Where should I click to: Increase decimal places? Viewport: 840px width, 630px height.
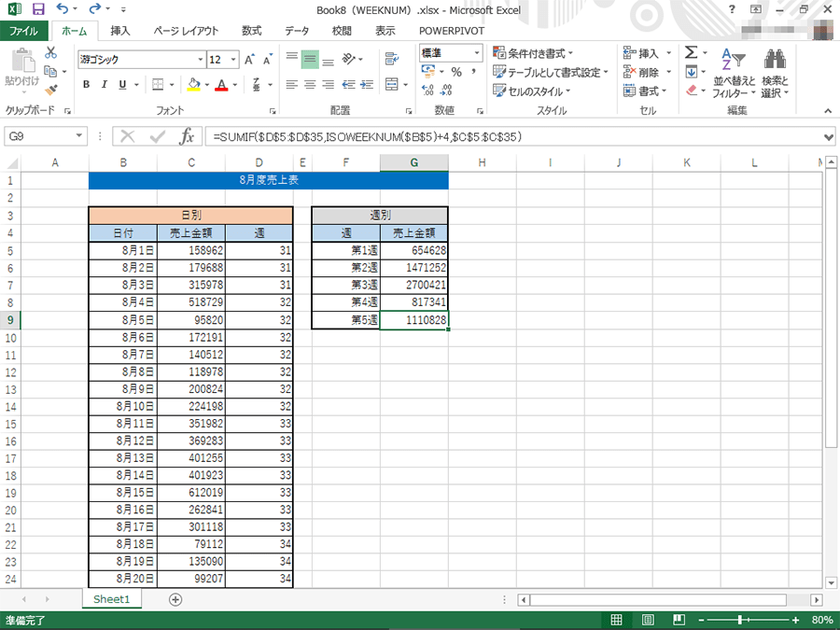click(427, 90)
